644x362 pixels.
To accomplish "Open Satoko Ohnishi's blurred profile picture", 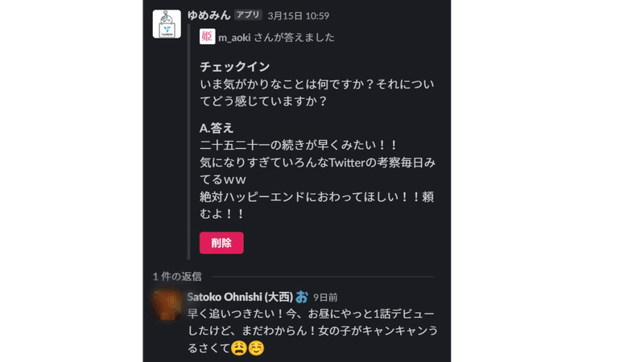I will (x=167, y=305).
